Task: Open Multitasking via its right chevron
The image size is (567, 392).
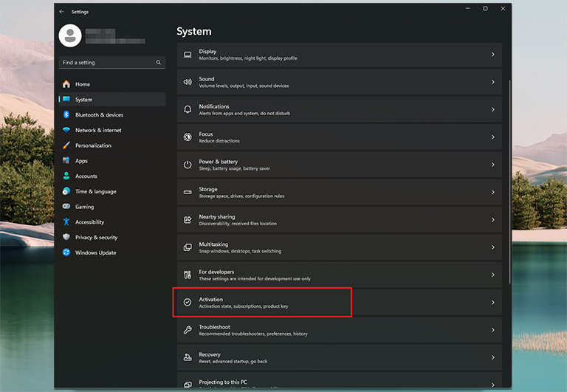Action: click(492, 247)
